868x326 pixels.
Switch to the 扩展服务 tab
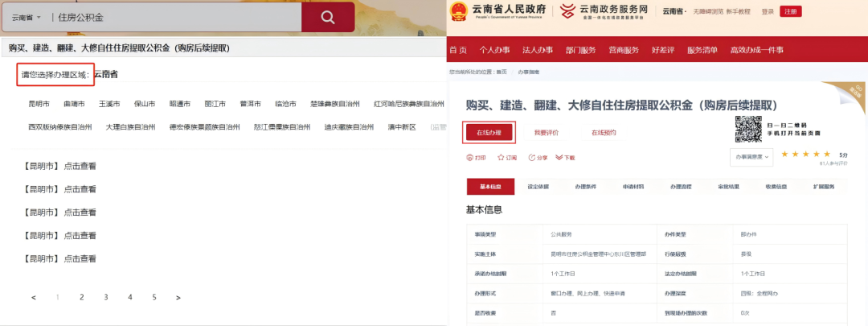[824, 187]
